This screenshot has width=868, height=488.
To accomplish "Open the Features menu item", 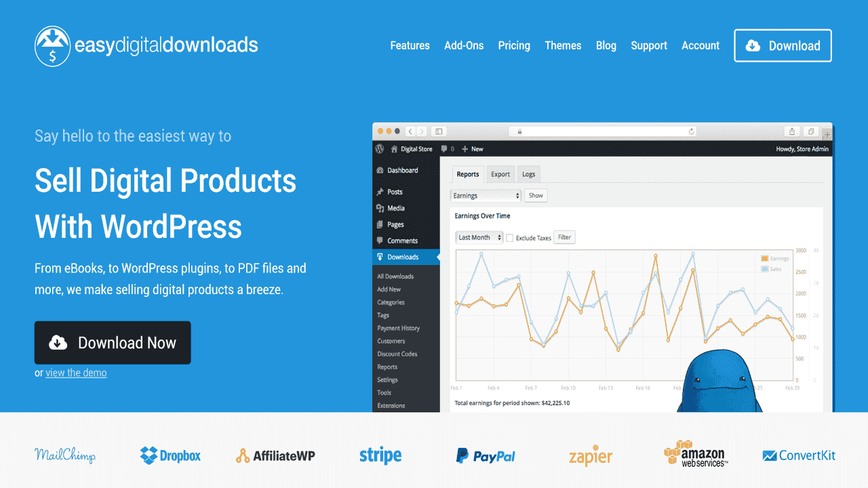I will 410,45.
